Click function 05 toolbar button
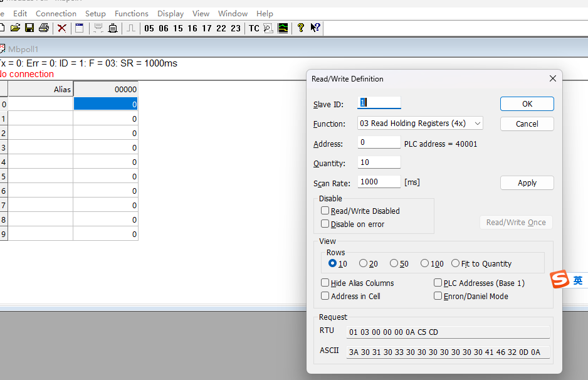 (149, 28)
